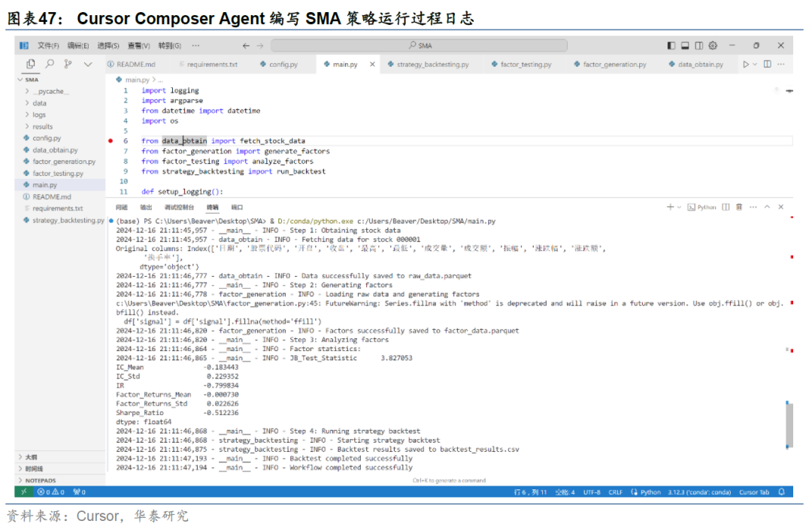This screenshot has height=527, width=812.
Task: Switch to the 端口 panel tab
Action: click(x=237, y=207)
